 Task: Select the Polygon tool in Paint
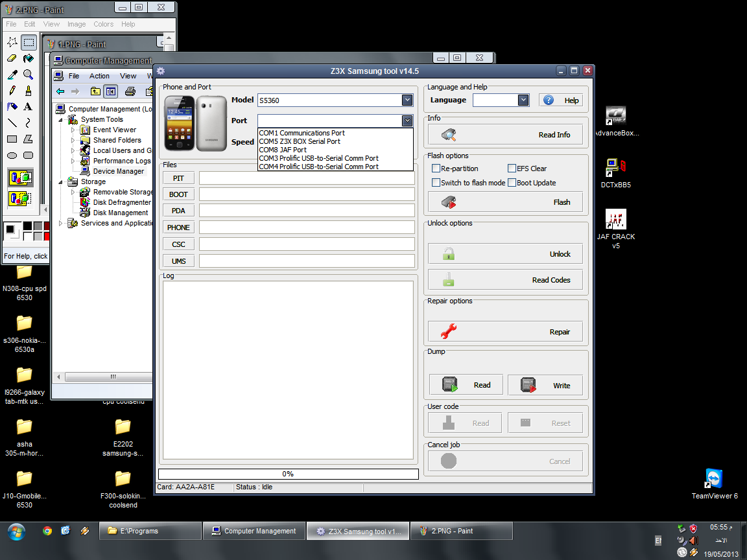29,139
